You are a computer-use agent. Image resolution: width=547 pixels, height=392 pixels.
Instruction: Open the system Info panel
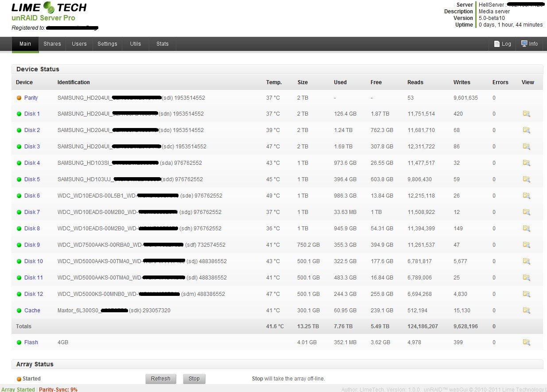tap(529, 44)
